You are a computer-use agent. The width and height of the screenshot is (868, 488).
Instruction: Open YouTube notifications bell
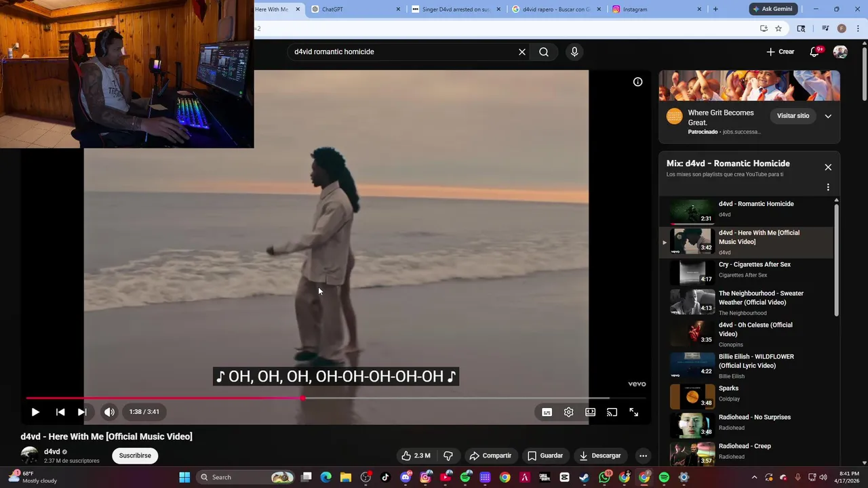pyautogui.click(x=815, y=52)
